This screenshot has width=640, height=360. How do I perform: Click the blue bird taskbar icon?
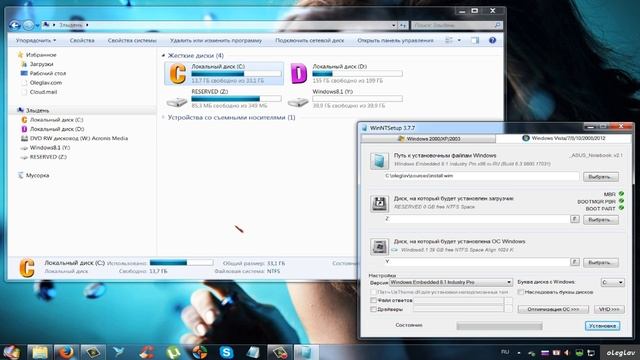click(119, 352)
